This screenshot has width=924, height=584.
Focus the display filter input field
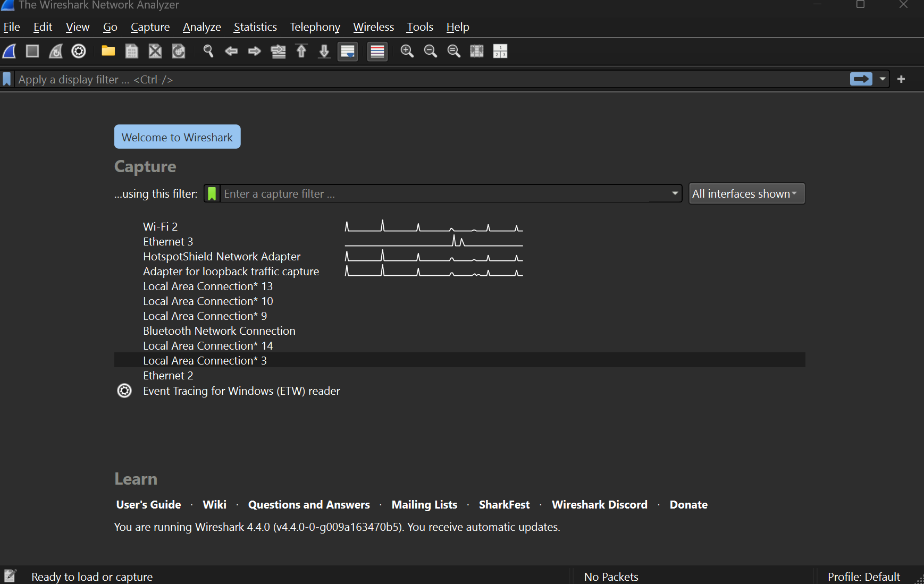point(431,79)
